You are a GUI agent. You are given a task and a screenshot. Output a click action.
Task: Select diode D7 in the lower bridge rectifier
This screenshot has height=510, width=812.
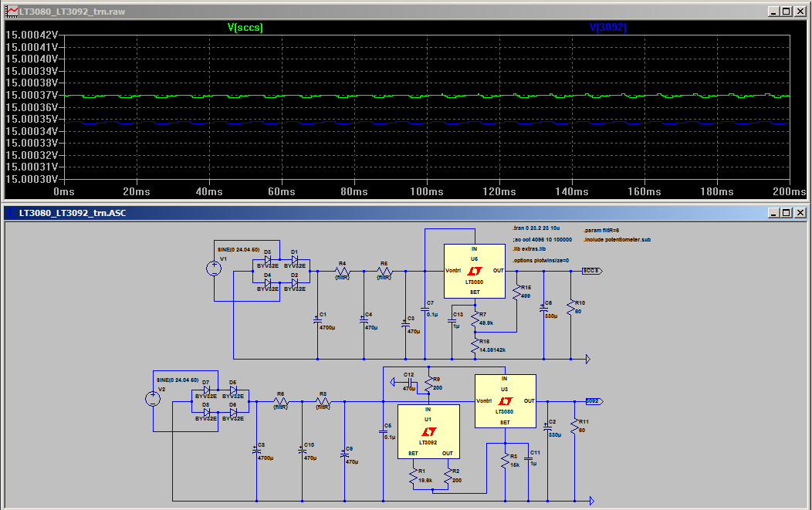[207, 390]
